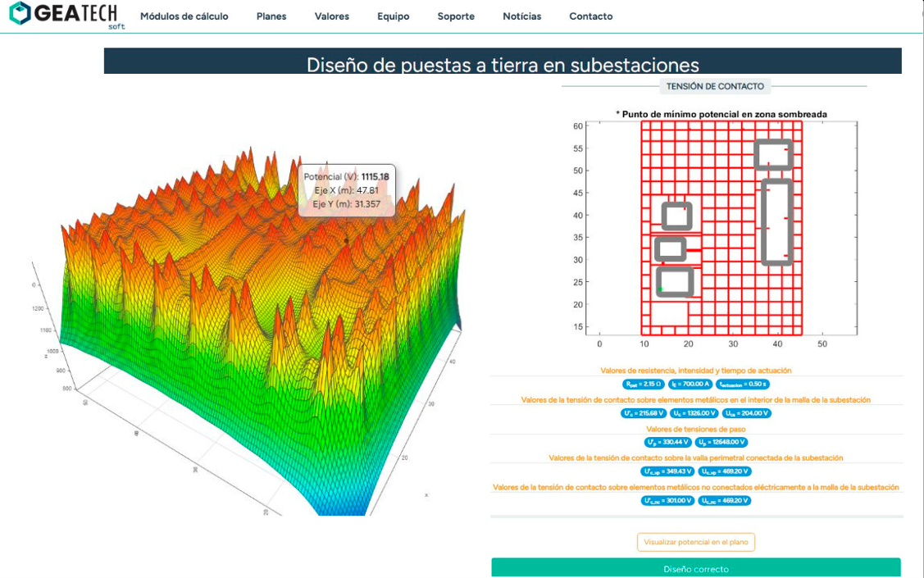Image resolution: width=924 pixels, height=578 pixels.
Task: Click the Rpat = 2.15 Ω badge
Action: (643, 384)
